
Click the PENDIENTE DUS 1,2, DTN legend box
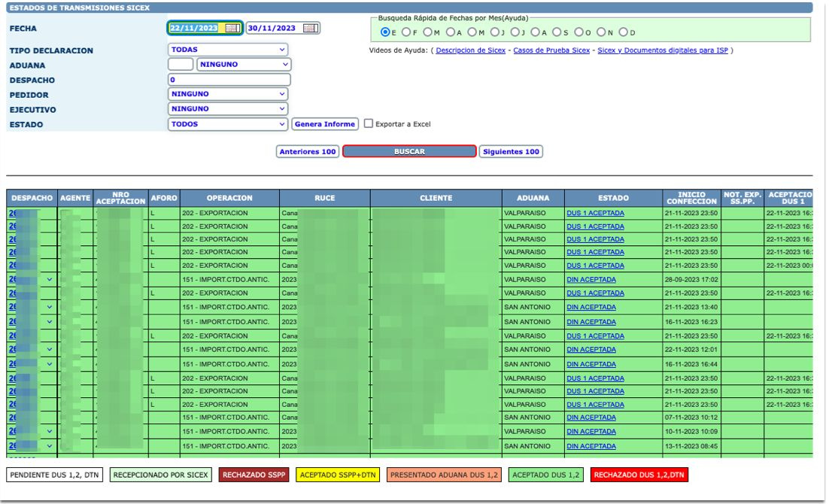pyautogui.click(x=54, y=475)
